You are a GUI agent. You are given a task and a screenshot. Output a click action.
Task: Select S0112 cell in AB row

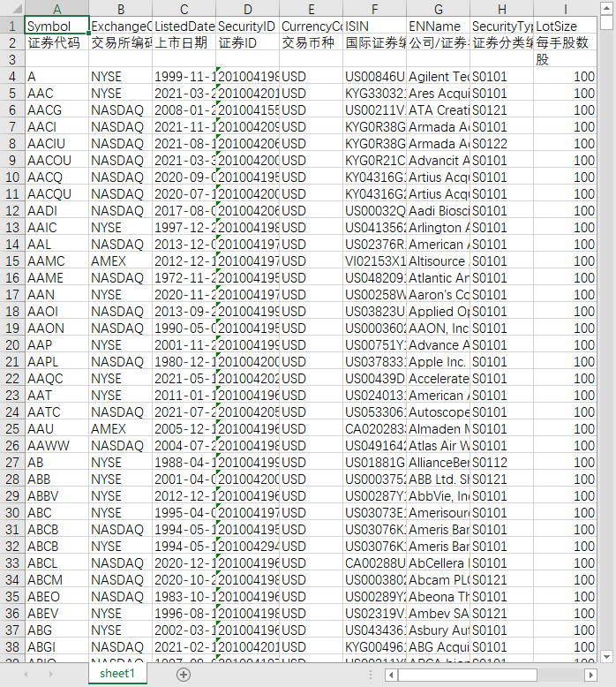tap(501, 462)
